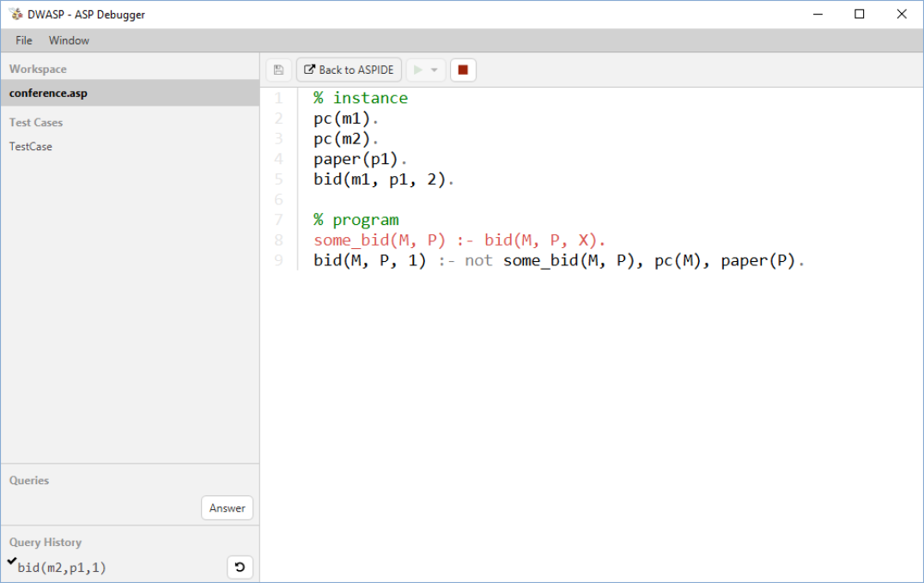Click the red stop debugging button
The height and width of the screenshot is (583, 924).
click(463, 70)
